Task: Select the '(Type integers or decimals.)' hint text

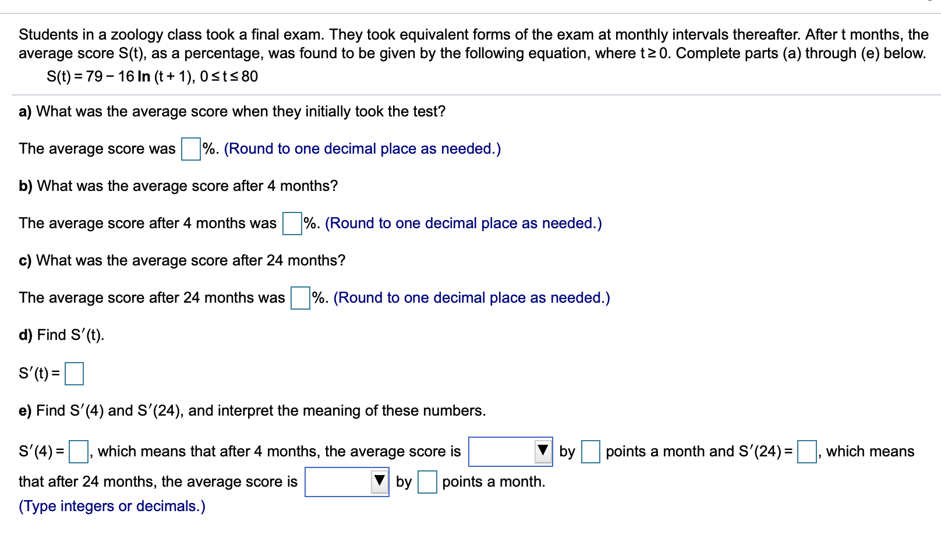Action: pyautogui.click(x=112, y=506)
